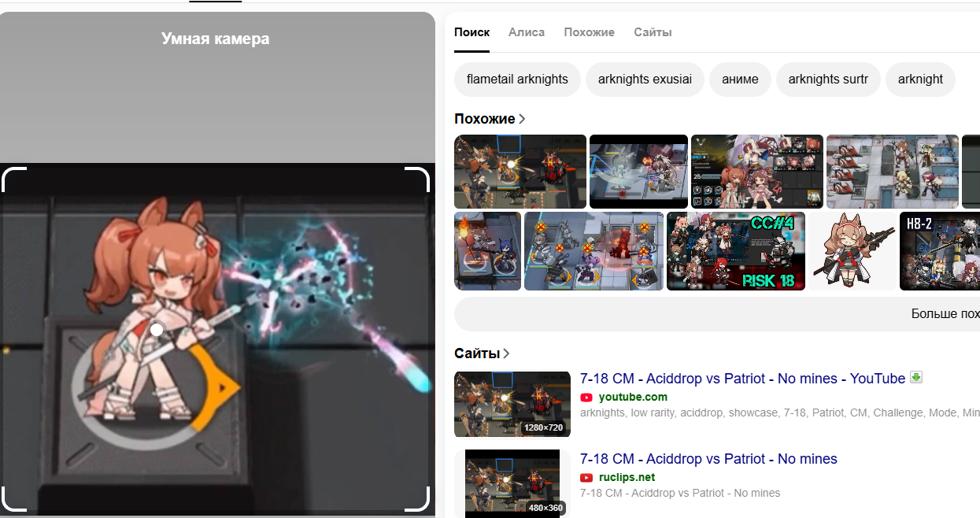Switch to the Сайты tab

pos(653,32)
